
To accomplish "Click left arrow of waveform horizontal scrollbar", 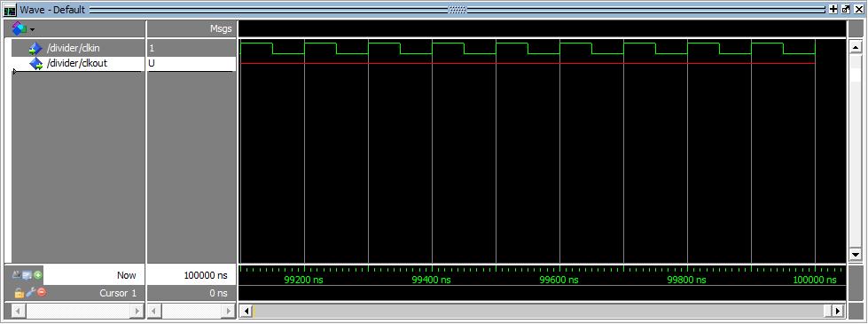I will click(x=246, y=311).
